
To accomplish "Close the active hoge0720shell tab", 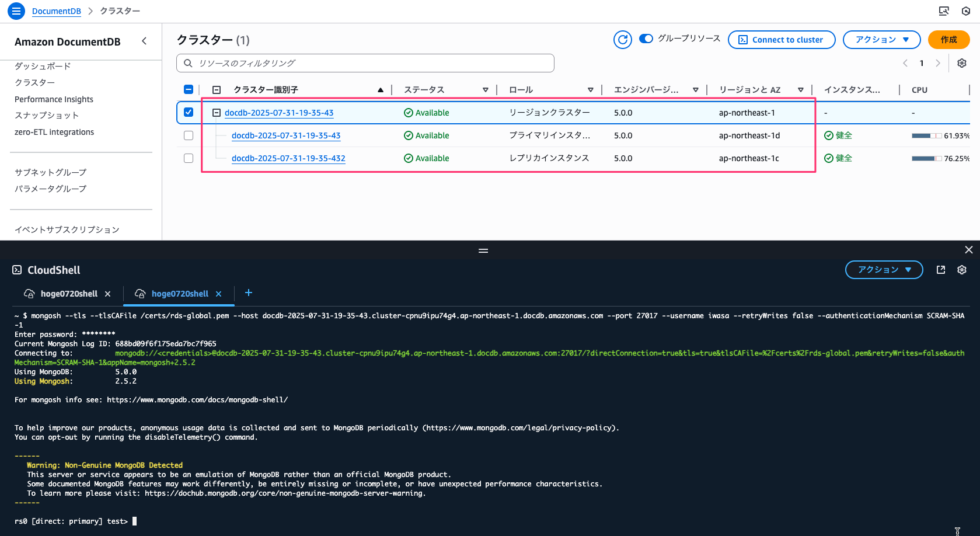I will tap(218, 294).
